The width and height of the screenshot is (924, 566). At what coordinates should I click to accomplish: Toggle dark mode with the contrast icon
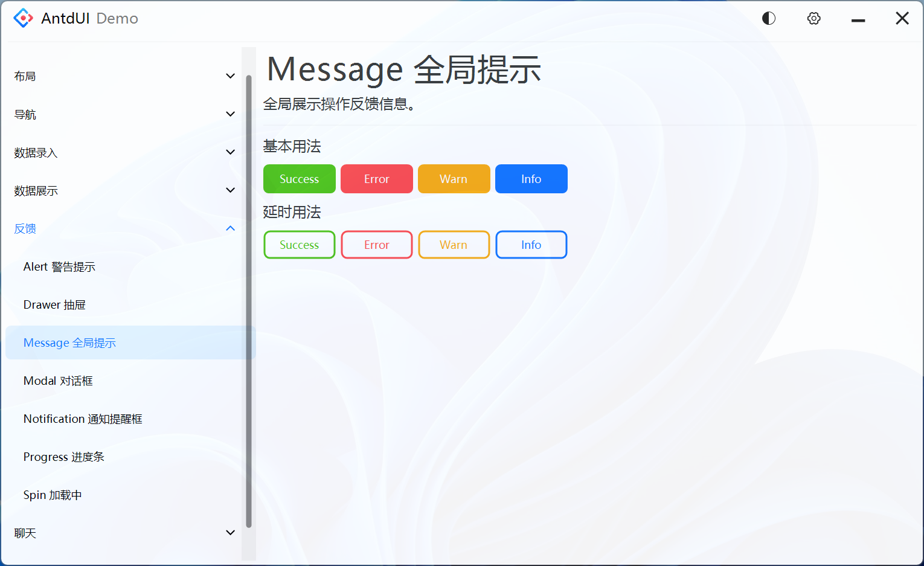pyautogui.click(x=768, y=18)
